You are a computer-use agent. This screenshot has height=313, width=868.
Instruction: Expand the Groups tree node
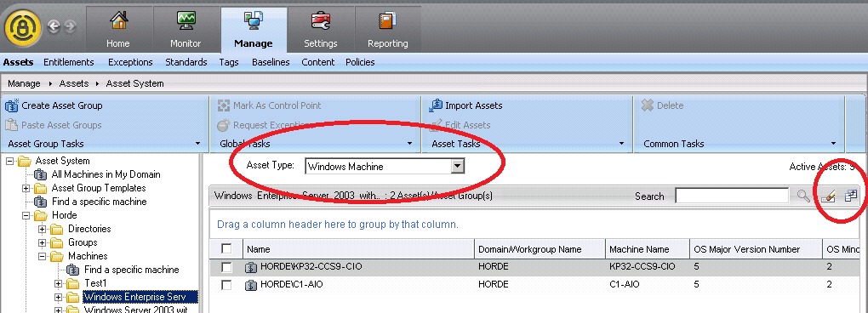pyautogui.click(x=42, y=242)
